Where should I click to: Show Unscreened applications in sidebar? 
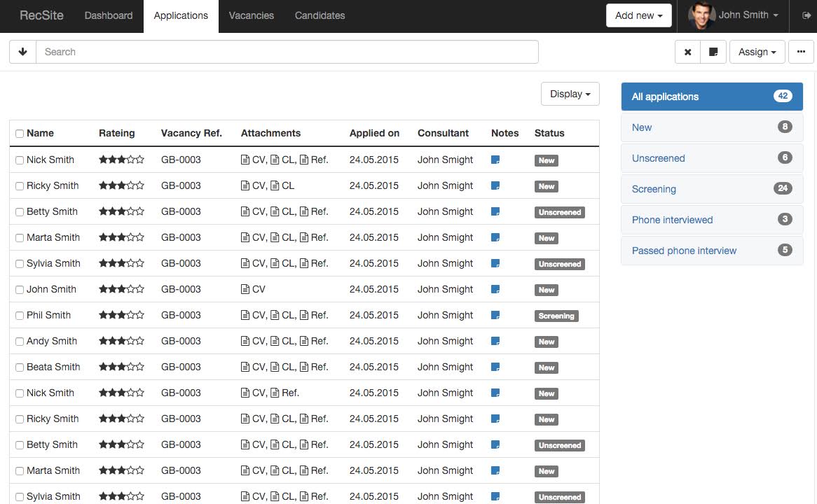pos(658,158)
